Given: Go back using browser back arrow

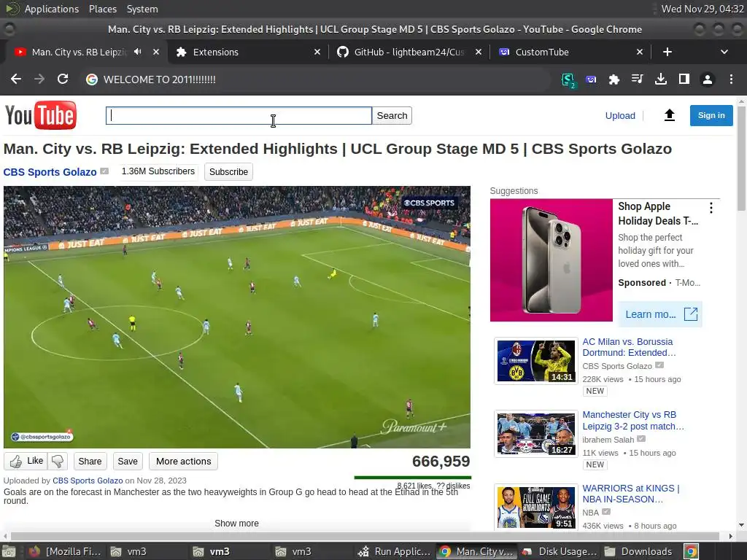Looking at the screenshot, I should tap(16, 79).
